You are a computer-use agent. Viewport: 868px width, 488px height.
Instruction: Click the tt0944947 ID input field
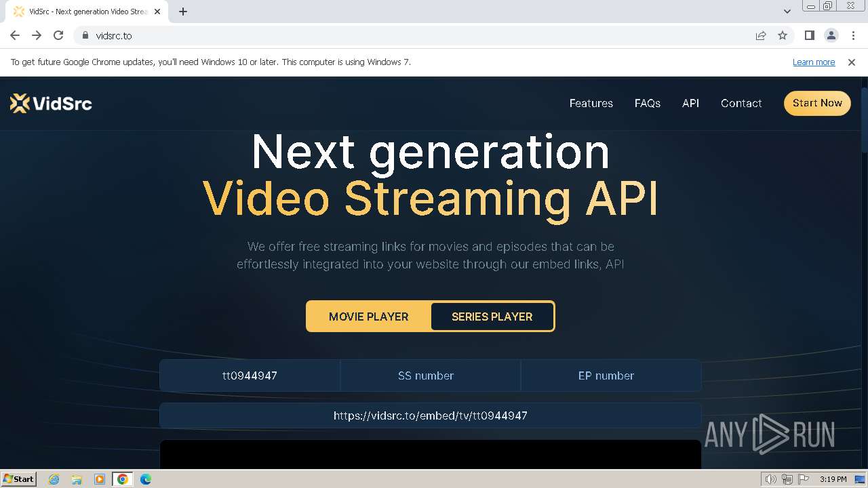250,375
